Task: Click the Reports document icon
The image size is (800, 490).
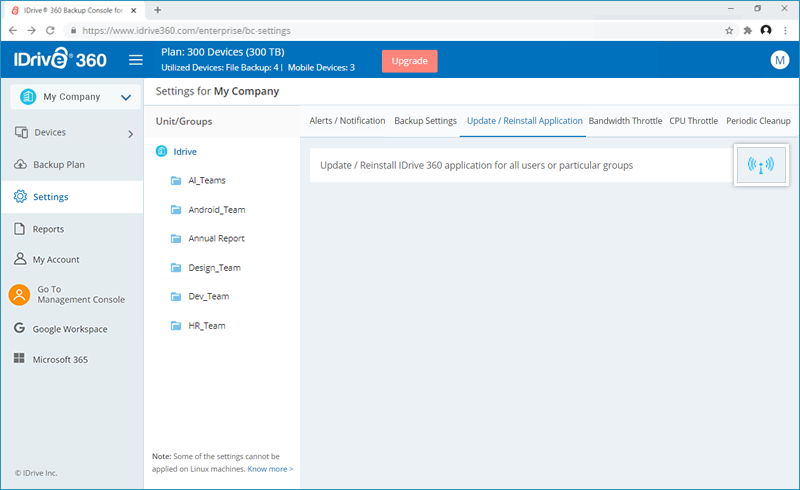Action: point(19,229)
